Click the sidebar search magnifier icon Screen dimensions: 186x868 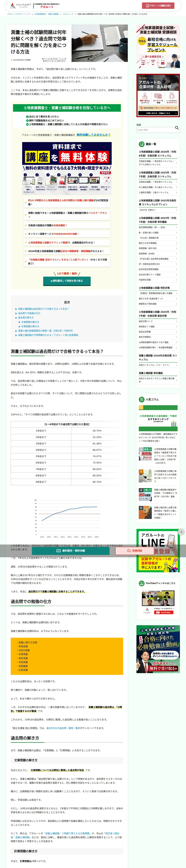coord(177,128)
